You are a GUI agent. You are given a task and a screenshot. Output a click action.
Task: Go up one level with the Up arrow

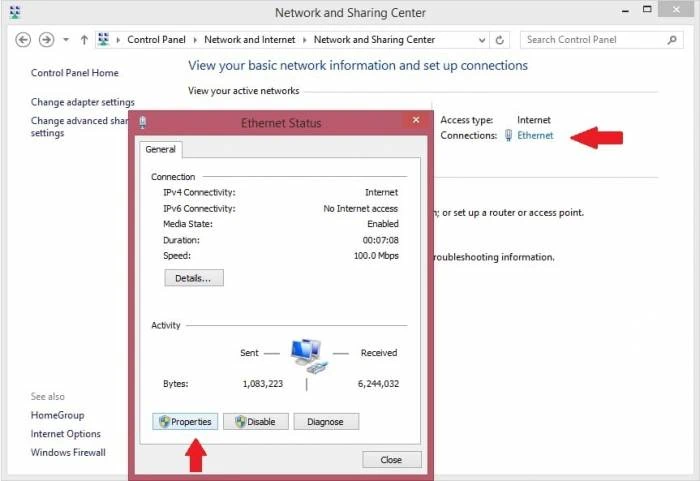[x=84, y=40]
